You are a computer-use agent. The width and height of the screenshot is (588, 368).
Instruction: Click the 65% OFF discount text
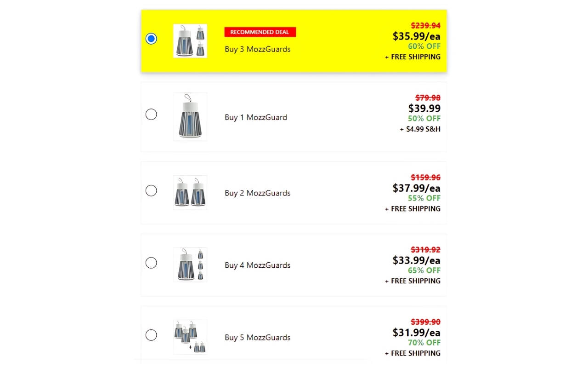coord(424,270)
